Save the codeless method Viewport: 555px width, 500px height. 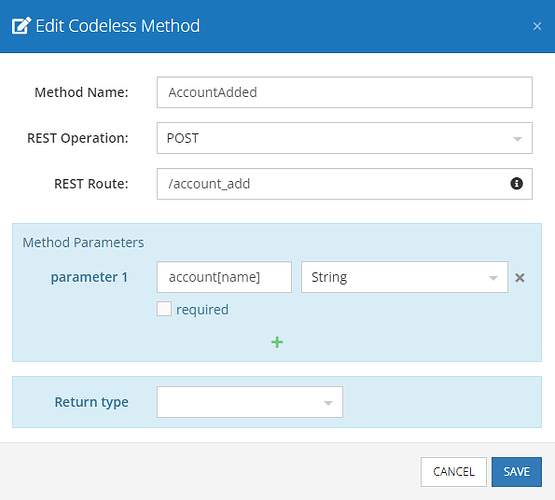coord(516,472)
